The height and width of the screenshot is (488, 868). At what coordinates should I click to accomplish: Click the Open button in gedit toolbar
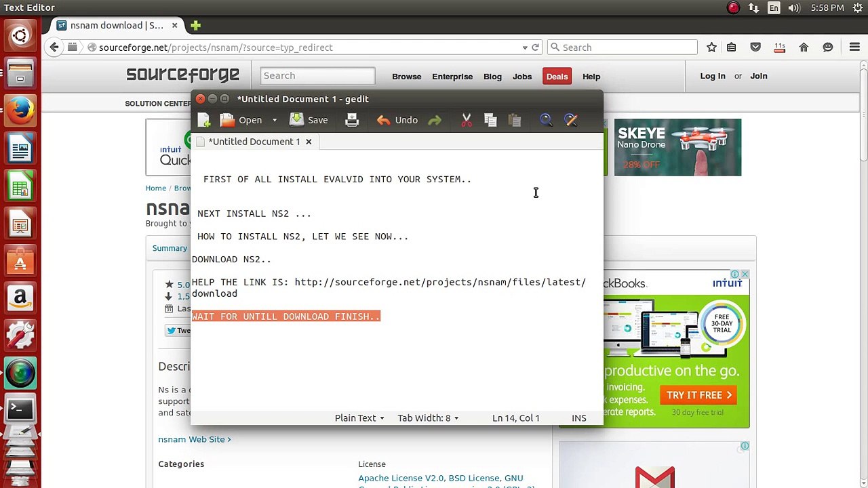241,120
